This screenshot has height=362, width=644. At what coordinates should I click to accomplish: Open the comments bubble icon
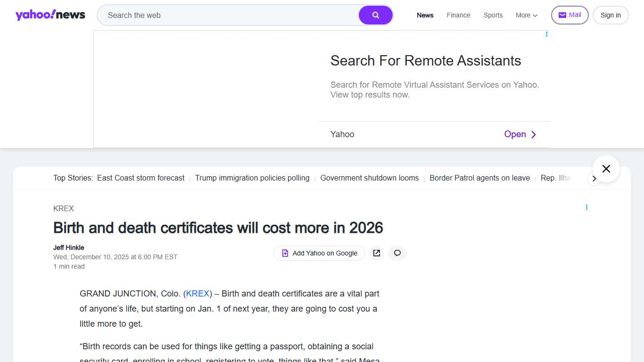(x=397, y=253)
